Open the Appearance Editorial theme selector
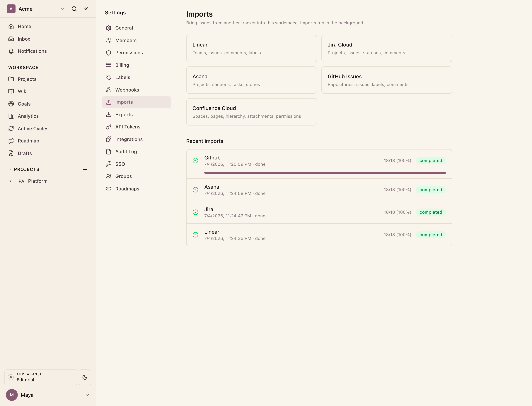Viewport: 532px width, 406px height. (x=41, y=377)
